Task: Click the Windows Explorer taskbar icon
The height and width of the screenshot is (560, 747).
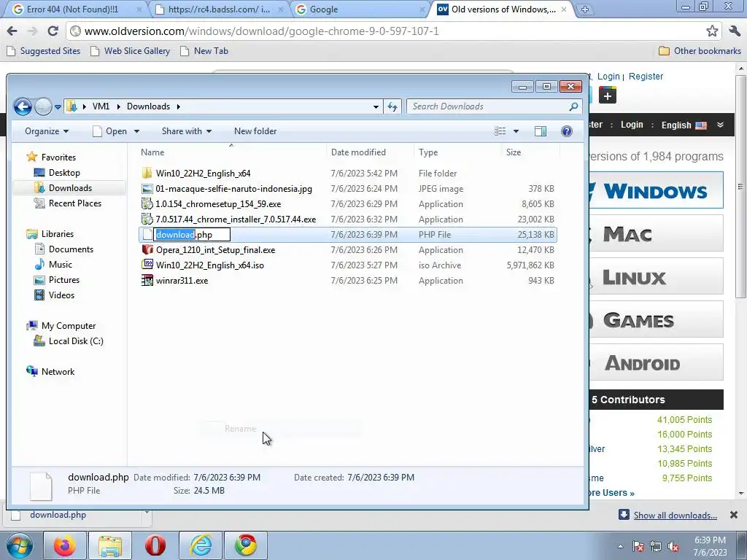Action: [x=110, y=545]
